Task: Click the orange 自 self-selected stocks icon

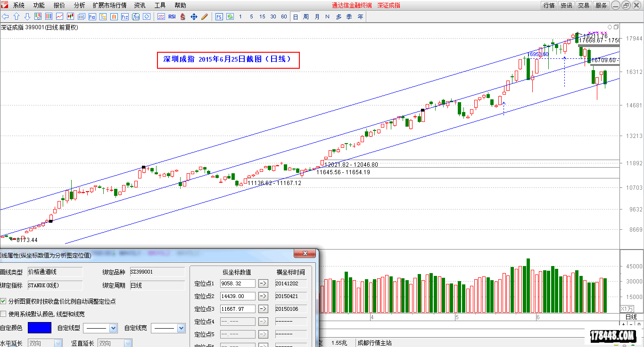Action: tap(114, 16)
